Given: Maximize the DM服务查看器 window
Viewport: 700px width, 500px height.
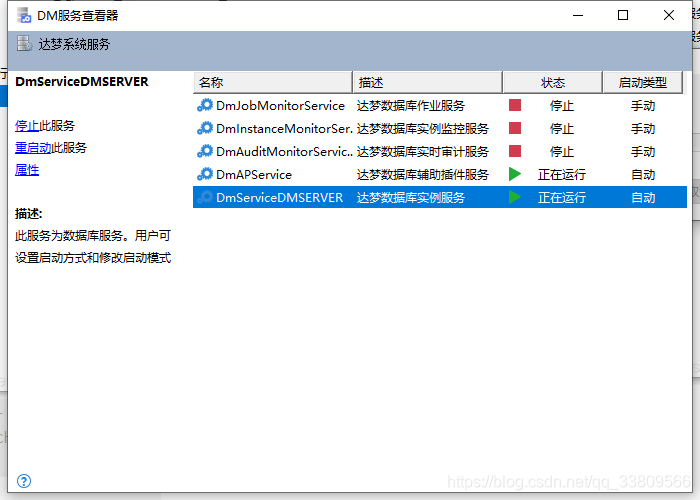Looking at the screenshot, I should pos(623,15).
